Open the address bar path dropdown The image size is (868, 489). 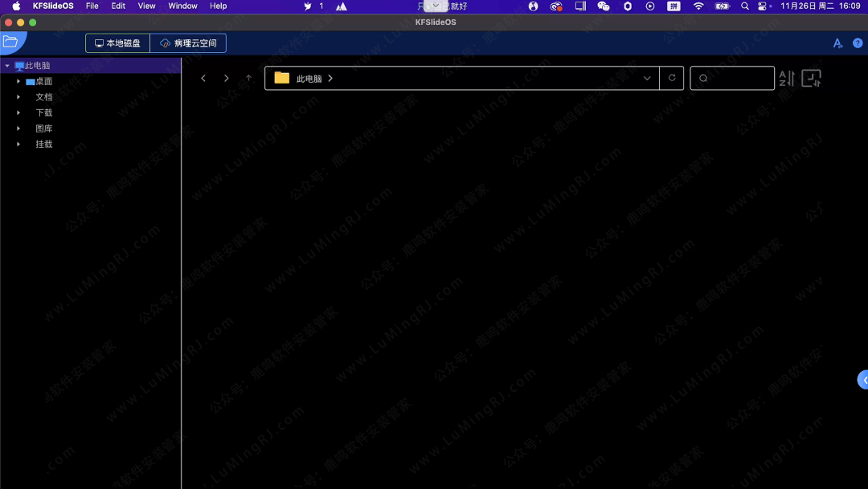click(647, 79)
